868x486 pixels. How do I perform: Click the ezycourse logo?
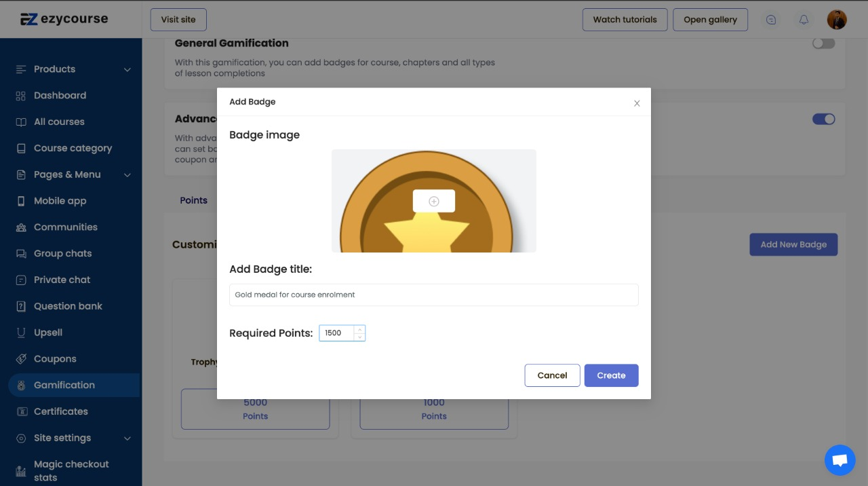64,19
